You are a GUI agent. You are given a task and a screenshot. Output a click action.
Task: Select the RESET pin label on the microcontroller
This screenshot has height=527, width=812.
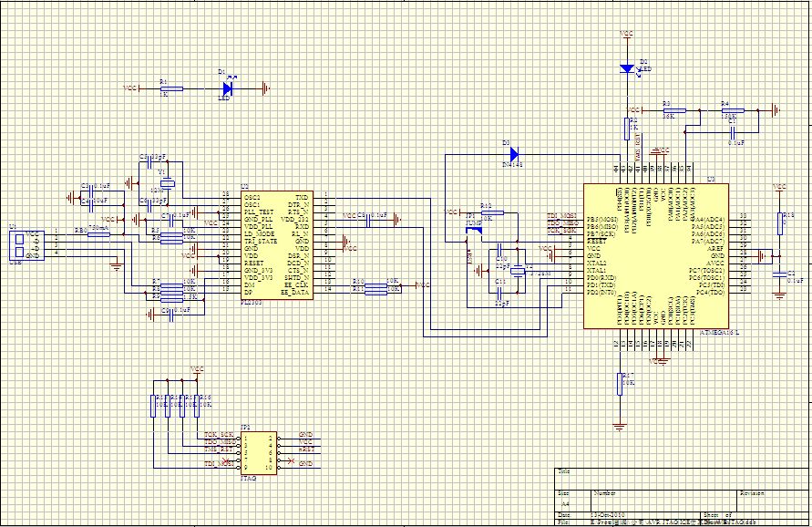(593, 241)
